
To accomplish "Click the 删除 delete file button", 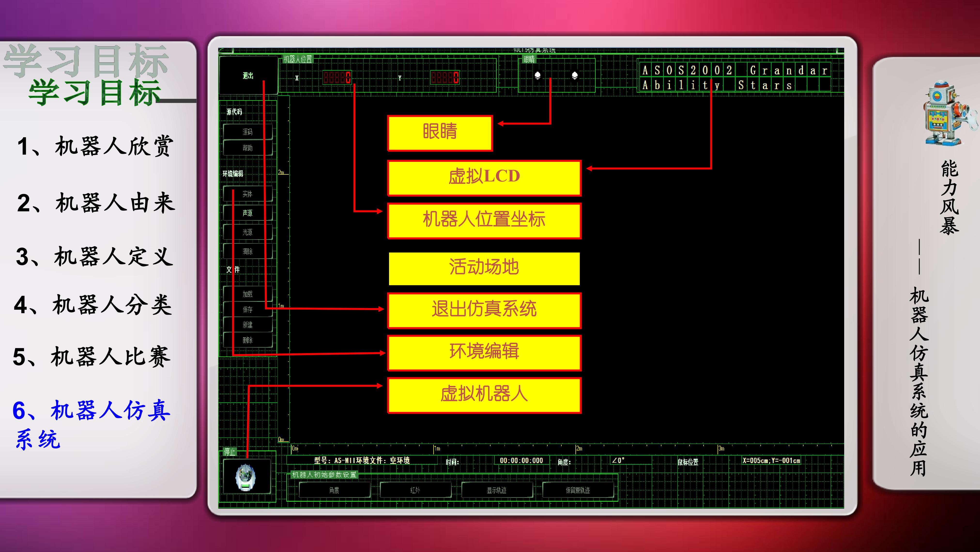I will click(248, 340).
